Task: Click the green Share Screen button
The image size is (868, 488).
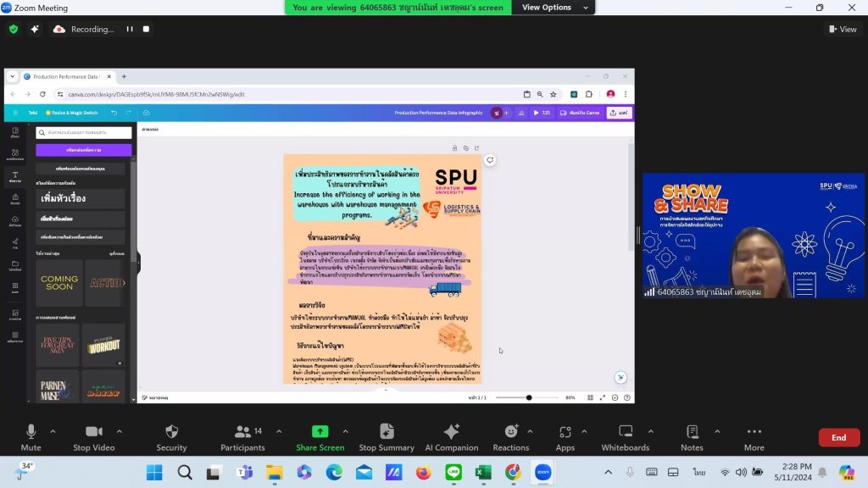Action: click(x=320, y=437)
